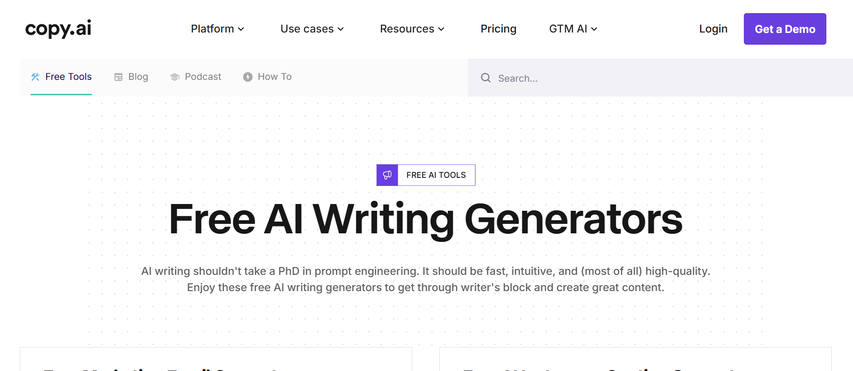Click the Get a Demo button
This screenshot has width=853, height=371.
coord(784,29)
